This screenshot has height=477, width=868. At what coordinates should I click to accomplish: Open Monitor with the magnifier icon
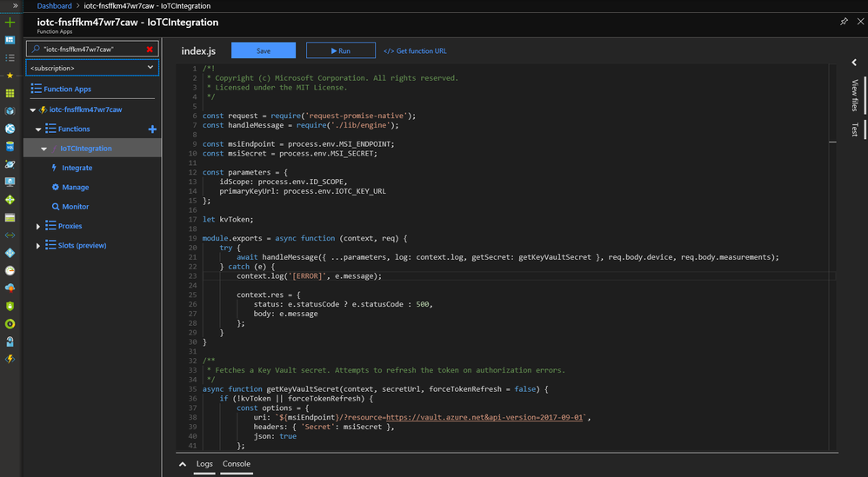[75, 207]
